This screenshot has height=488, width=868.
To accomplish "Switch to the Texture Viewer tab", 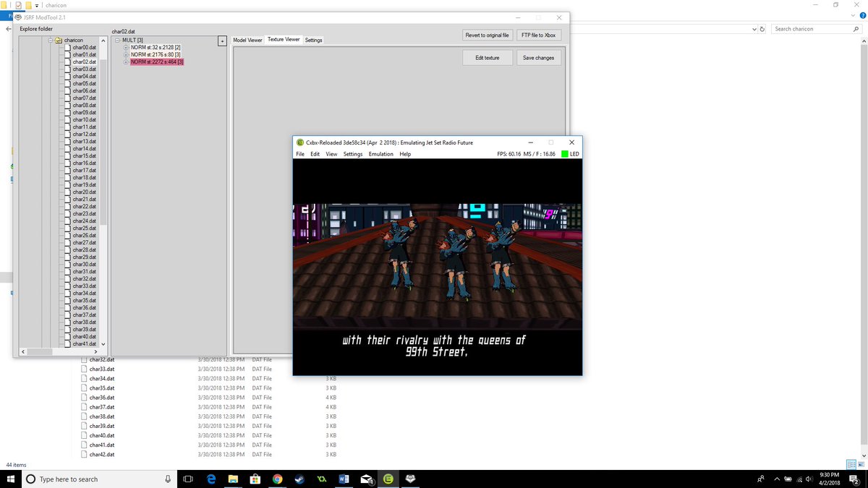I will pos(284,40).
